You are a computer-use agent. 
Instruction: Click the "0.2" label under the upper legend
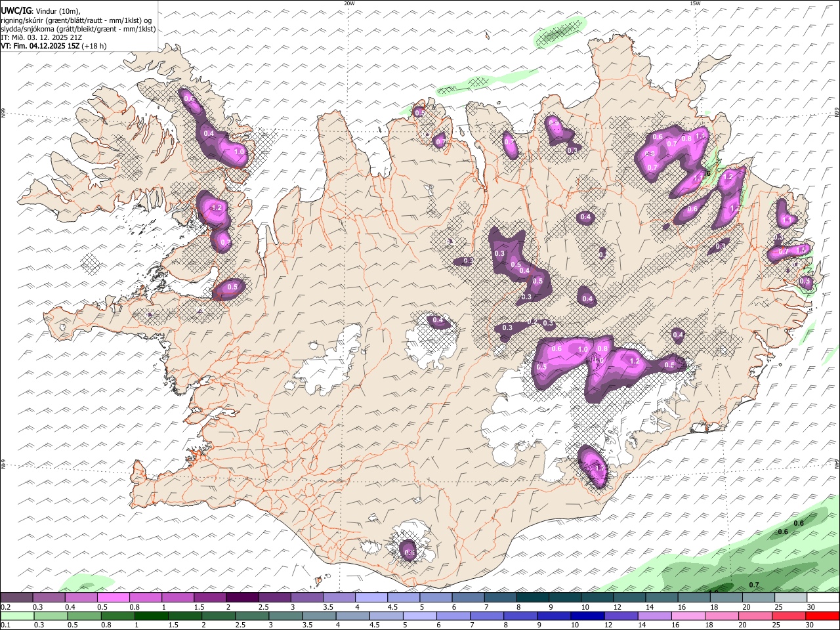point(6,607)
